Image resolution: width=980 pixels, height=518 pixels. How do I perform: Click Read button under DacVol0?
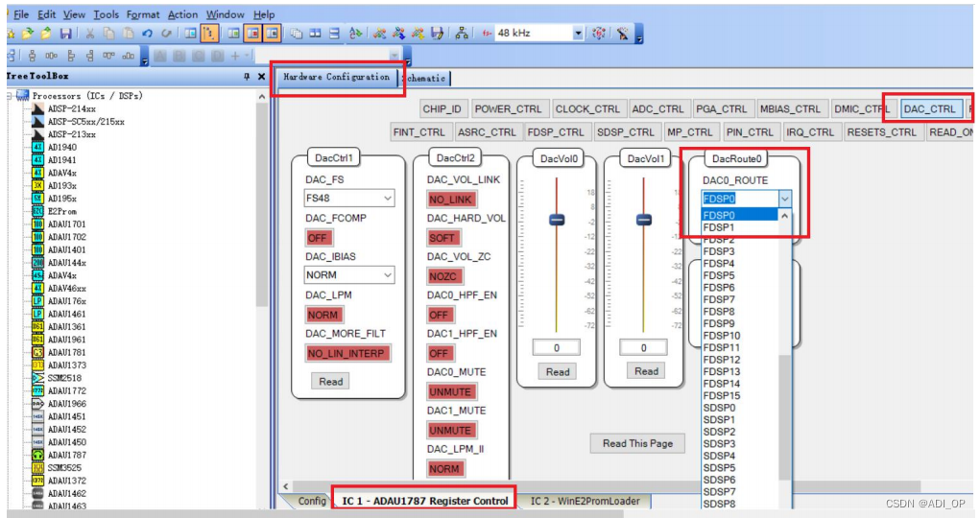558,372
